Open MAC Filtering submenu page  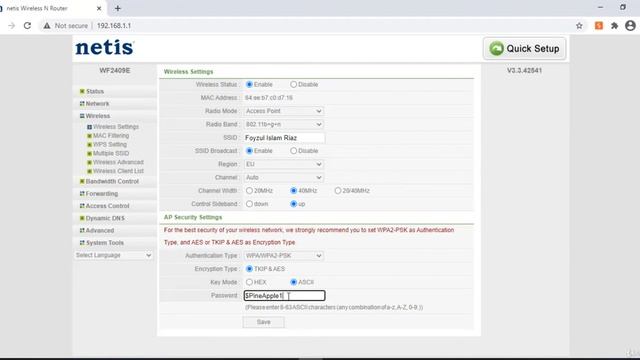point(111,136)
